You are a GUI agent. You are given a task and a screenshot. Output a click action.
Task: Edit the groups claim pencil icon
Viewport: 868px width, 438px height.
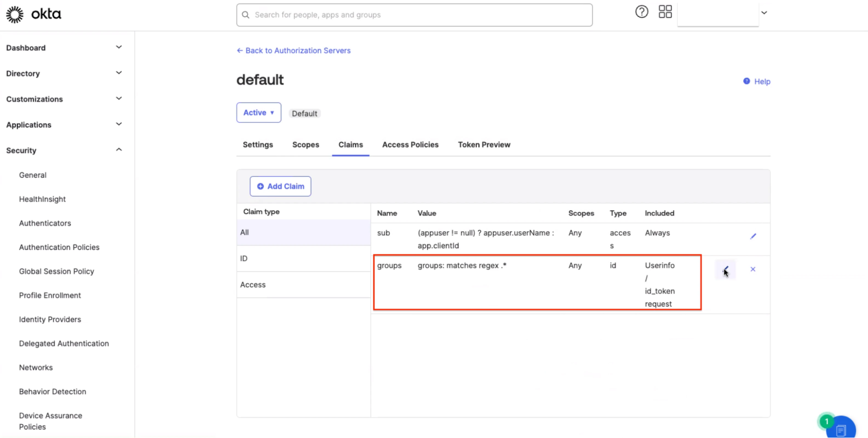click(x=725, y=269)
